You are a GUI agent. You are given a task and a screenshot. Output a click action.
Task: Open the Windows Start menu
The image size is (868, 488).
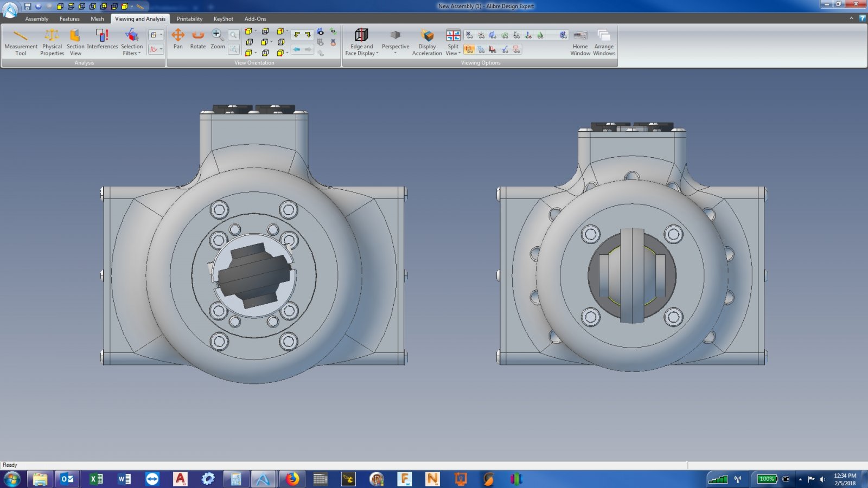coord(11,479)
